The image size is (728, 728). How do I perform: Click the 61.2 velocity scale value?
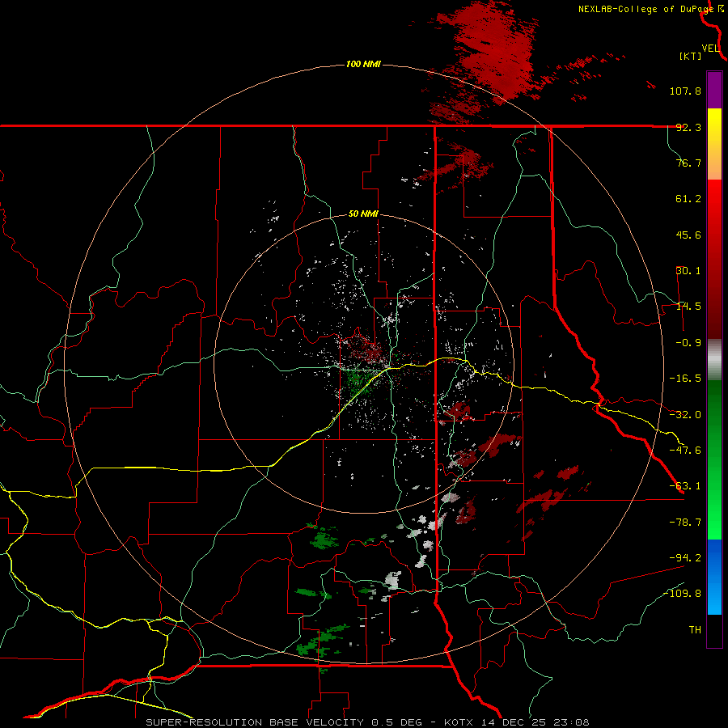(688, 199)
